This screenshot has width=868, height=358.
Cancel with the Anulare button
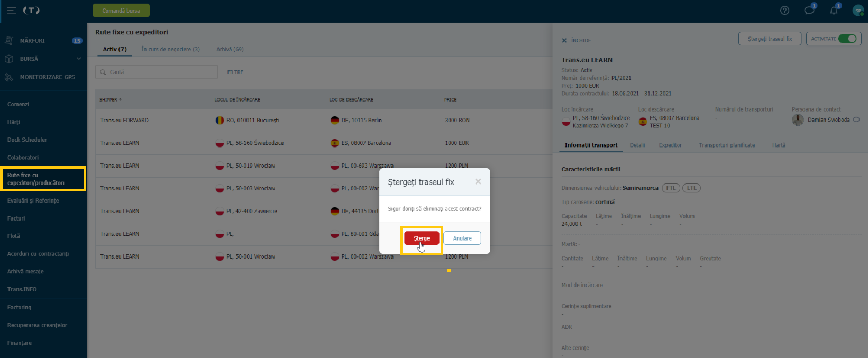coord(462,238)
